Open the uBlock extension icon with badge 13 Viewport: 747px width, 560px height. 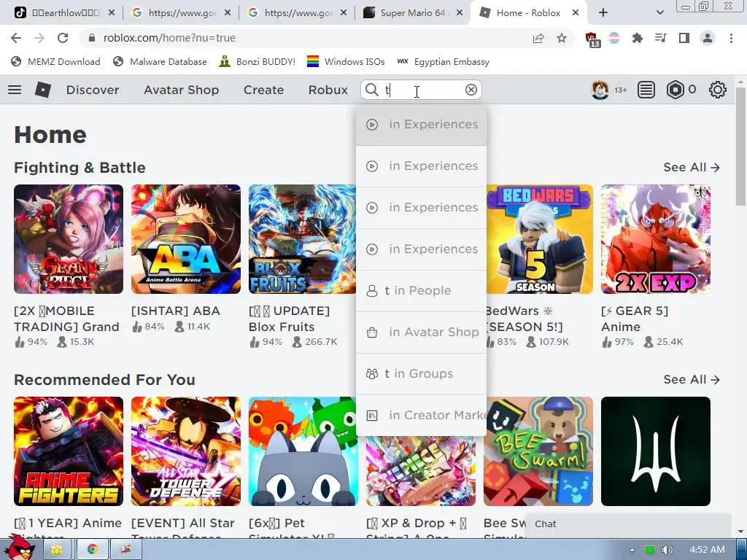click(x=592, y=39)
